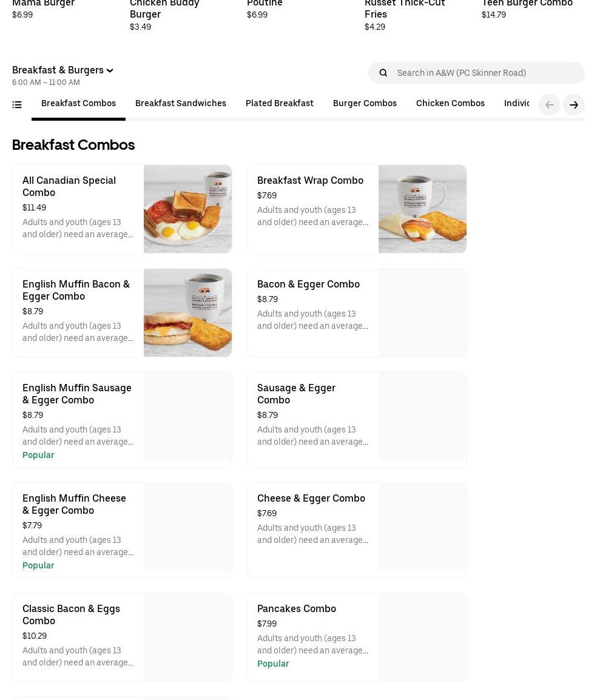Select the Plated Breakfast tab
The height and width of the screenshot is (700, 597).
[279, 104]
